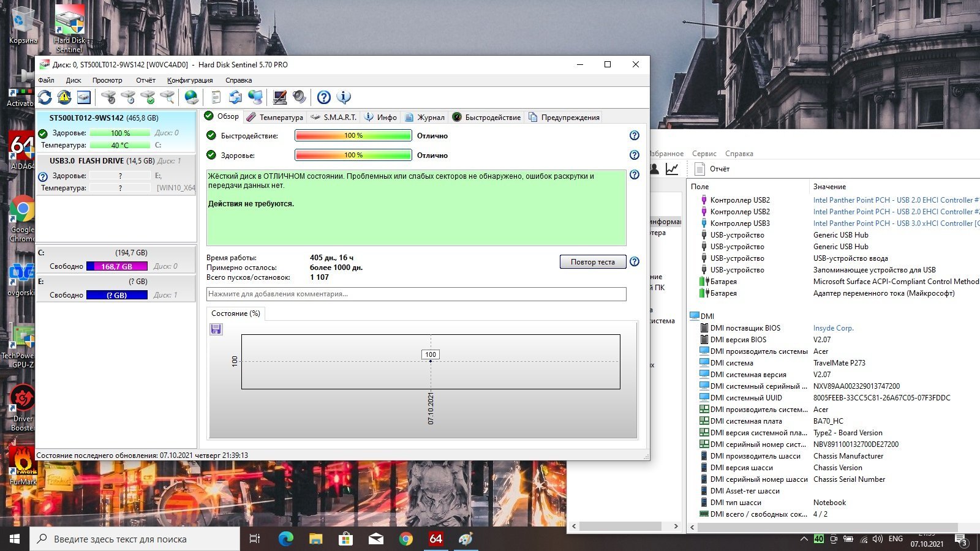980x551 pixels.
Task: Click the blue framed disk panel icon
Action: pyautogui.click(x=84, y=97)
